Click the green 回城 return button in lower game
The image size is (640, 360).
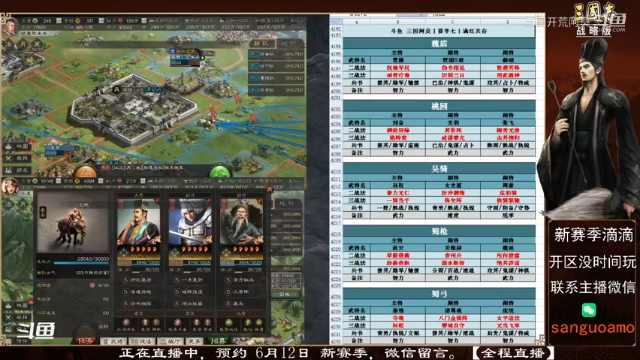coord(284,294)
